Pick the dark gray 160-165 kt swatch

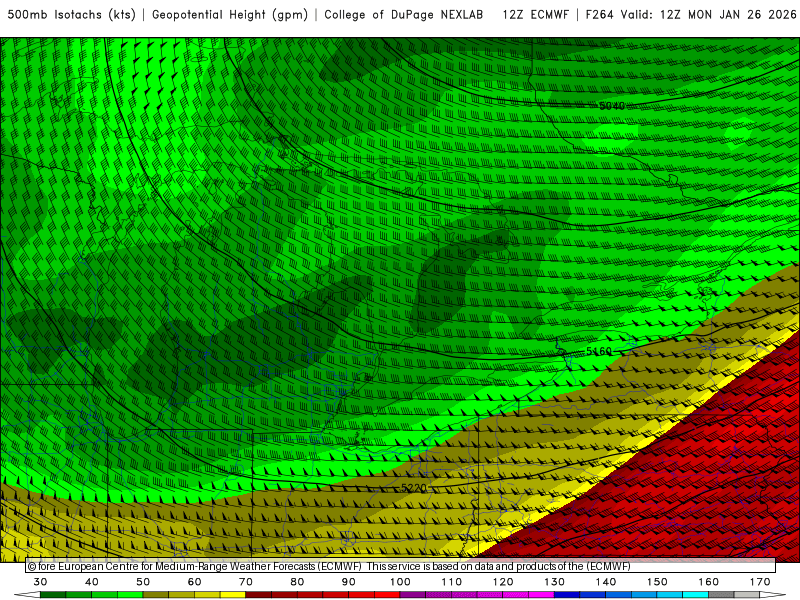pyautogui.click(x=721, y=595)
